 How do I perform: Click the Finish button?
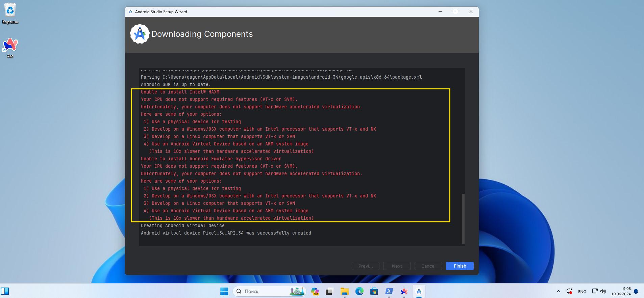click(460, 266)
